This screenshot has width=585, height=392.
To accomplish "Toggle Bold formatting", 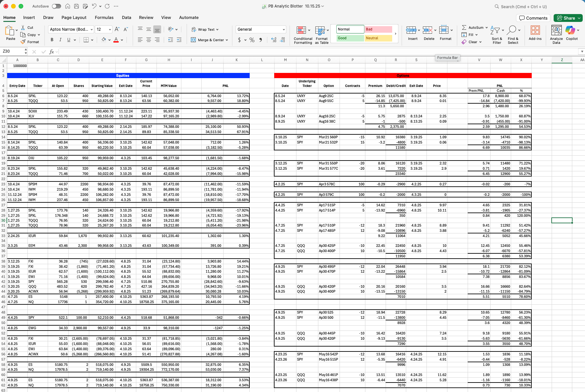I will point(52,40).
